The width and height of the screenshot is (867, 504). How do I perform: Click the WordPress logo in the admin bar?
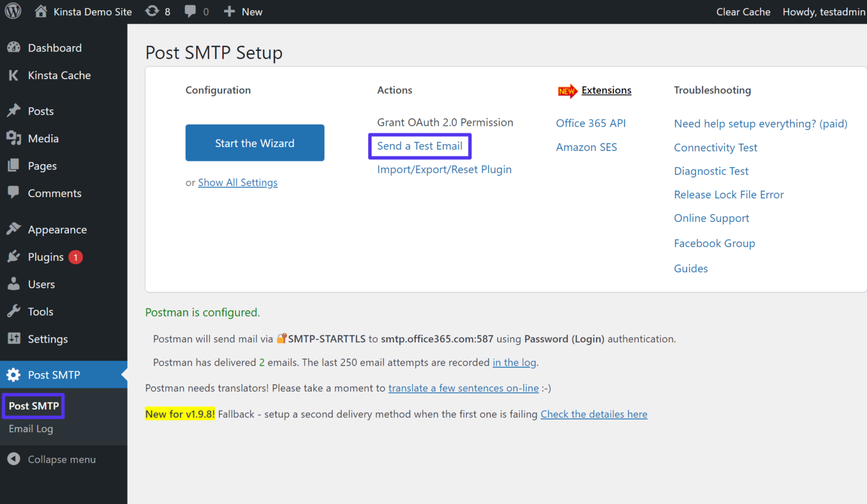(x=12, y=11)
